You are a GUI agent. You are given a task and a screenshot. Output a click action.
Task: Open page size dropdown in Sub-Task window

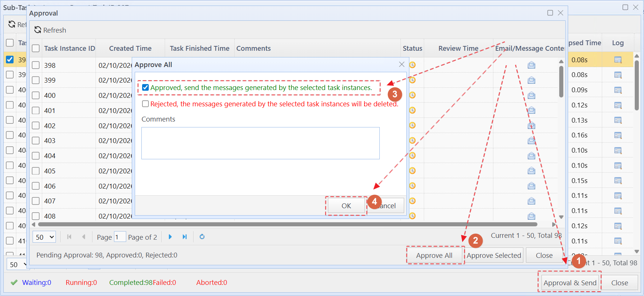18,265
